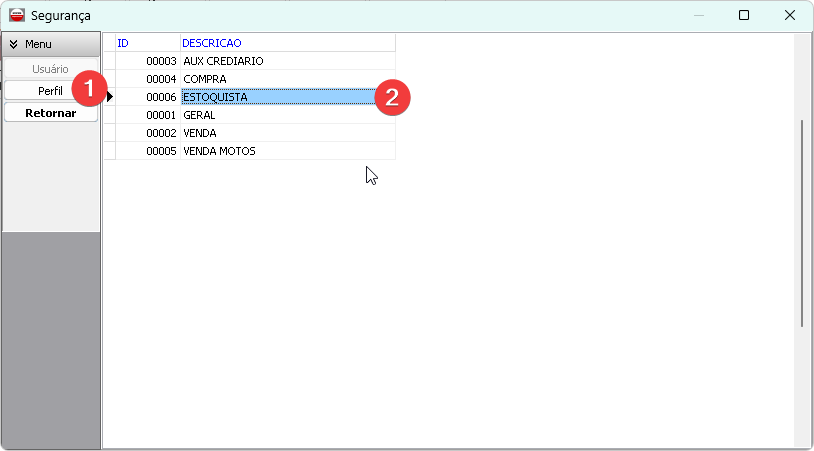Click the highlighted ESTOQUISTA cell
The height and width of the screenshot is (451, 814).
277,97
